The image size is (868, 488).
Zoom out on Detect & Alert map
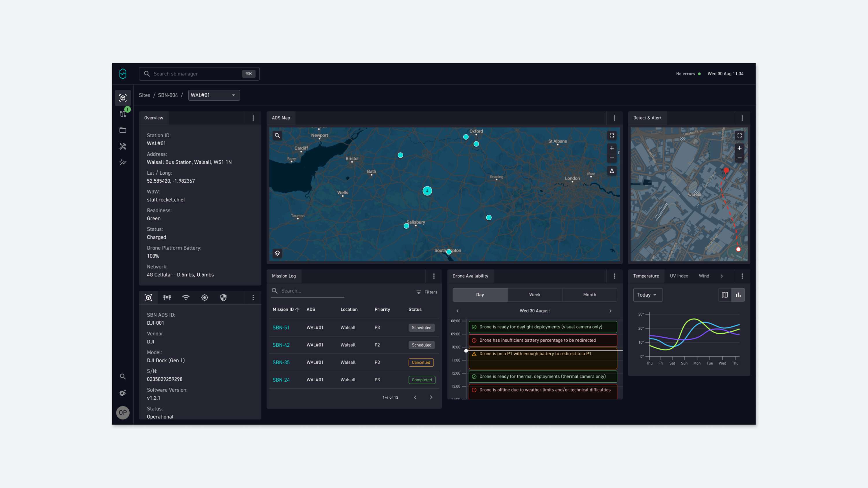[x=740, y=158]
